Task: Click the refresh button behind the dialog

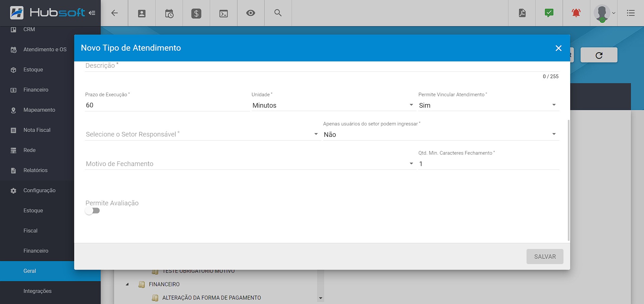Action: (x=599, y=55)
